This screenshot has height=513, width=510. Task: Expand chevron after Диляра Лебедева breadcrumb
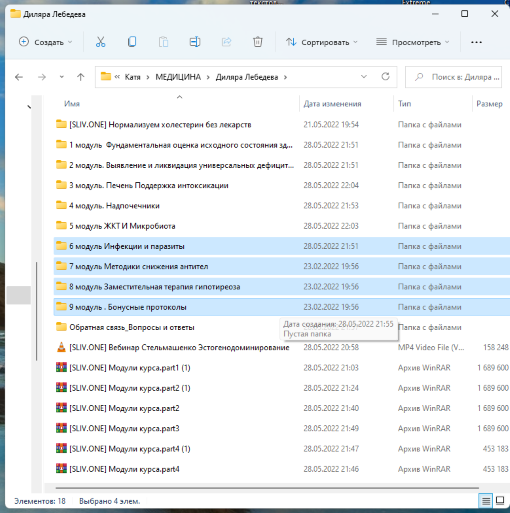tap(285, 77)
